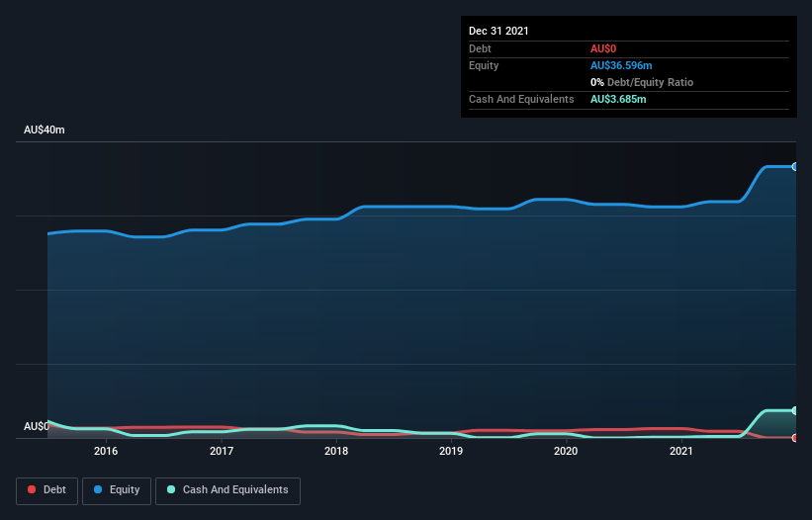Toggle the Equity legend button

tap(117, 490)
